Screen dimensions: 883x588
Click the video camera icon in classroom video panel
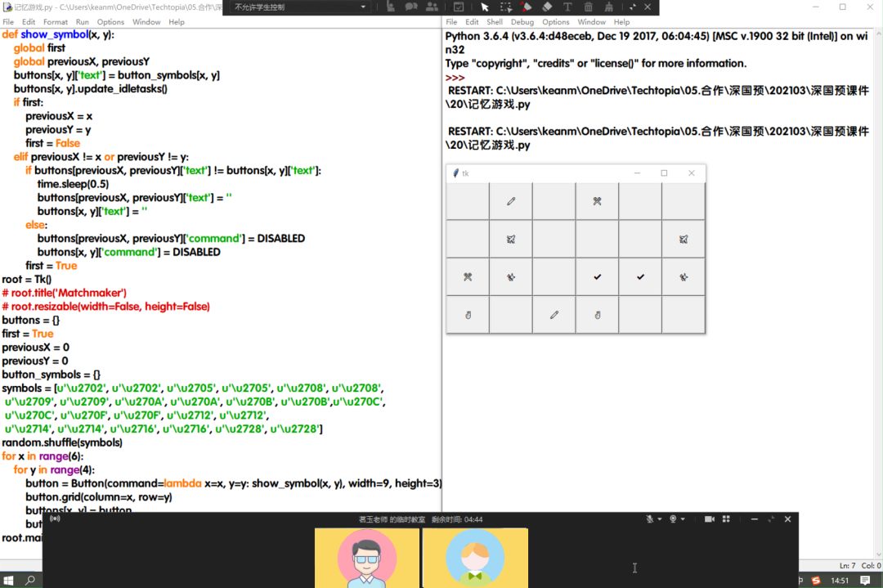tap(710, 518)
